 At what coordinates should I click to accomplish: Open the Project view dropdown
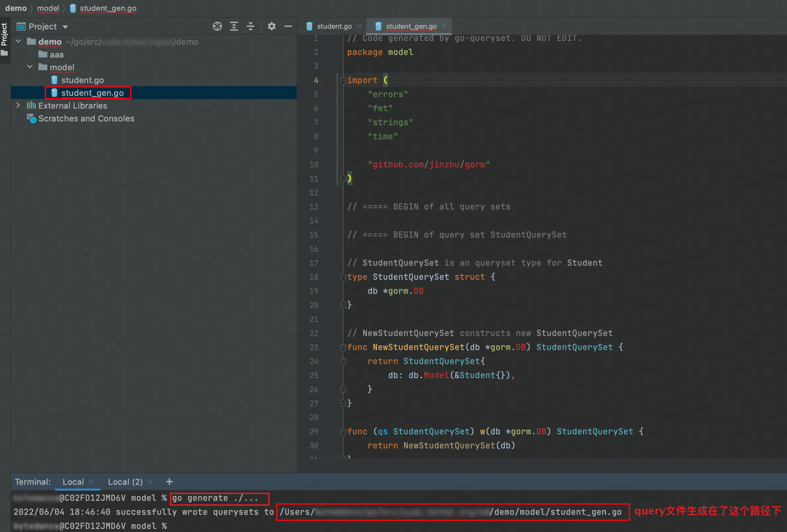click(x=65, y=27)
